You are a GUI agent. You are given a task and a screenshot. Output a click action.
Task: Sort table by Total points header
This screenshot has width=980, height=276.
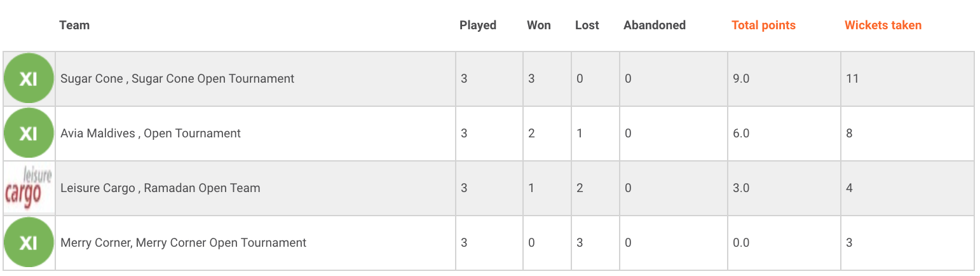(x=763, y=25)
